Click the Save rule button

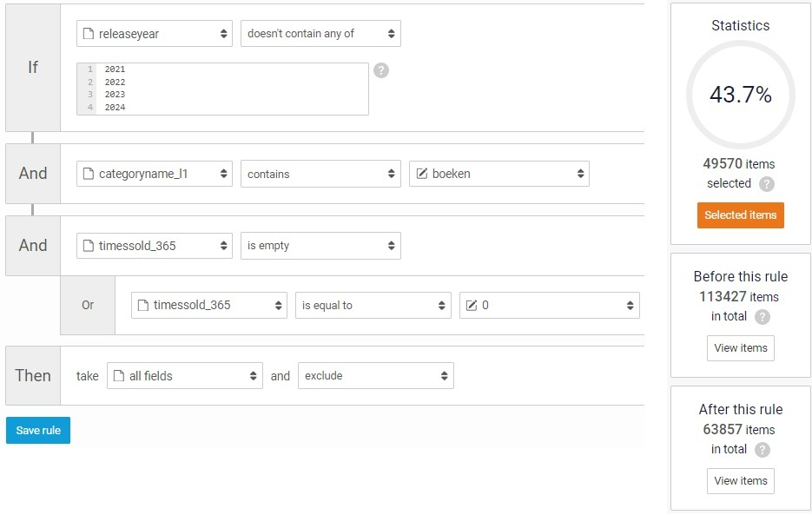38,431
